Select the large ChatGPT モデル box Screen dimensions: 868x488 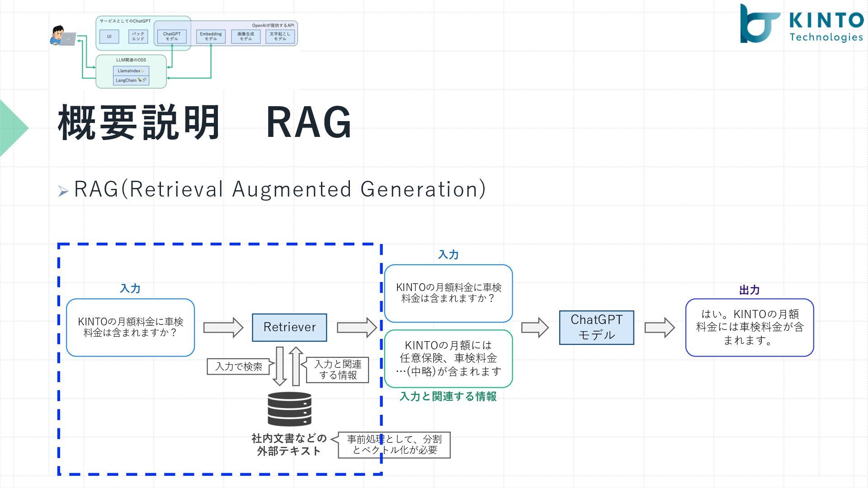596,327
